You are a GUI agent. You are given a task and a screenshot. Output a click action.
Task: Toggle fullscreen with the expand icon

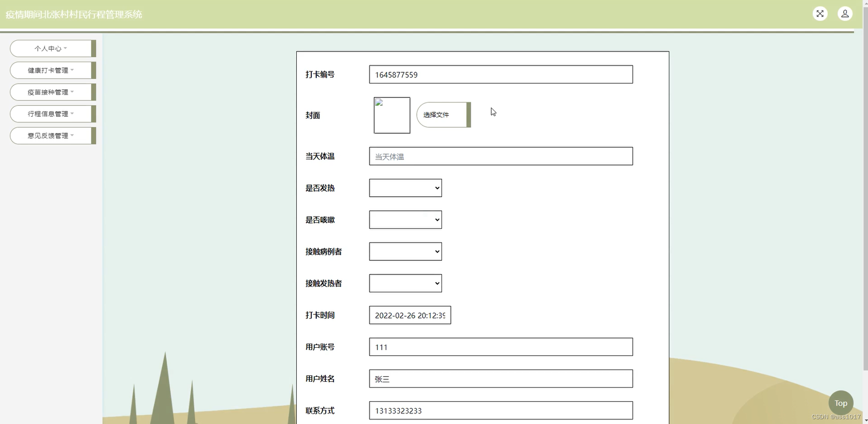(x=820, y=14)
